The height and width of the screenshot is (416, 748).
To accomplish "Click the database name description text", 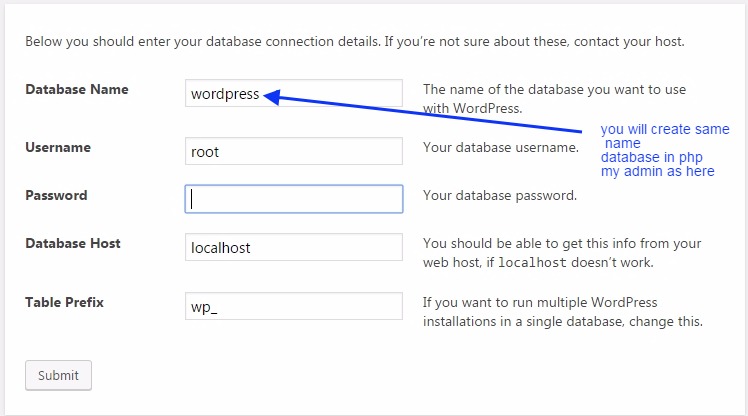I will point(554,98).
